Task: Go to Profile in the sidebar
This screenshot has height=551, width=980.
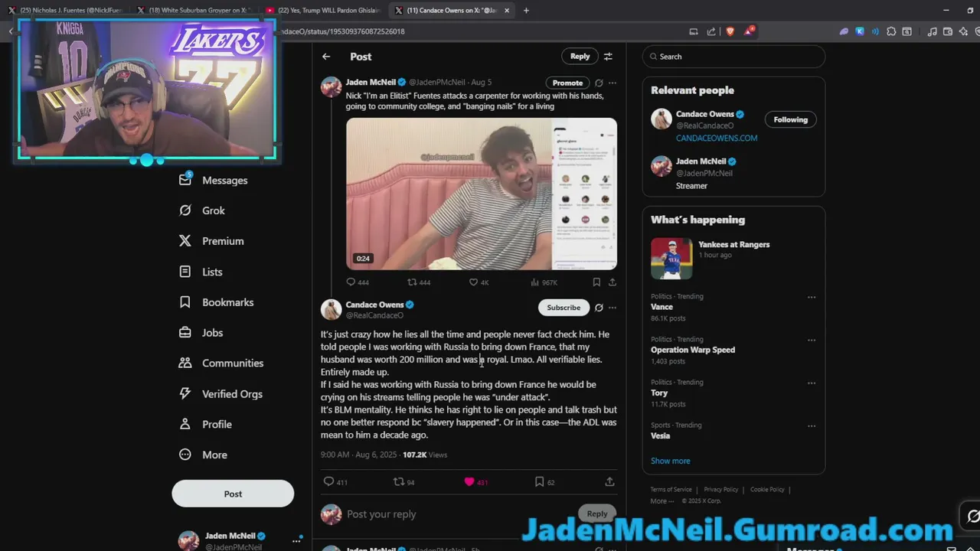Action: (x=204, y=425)
